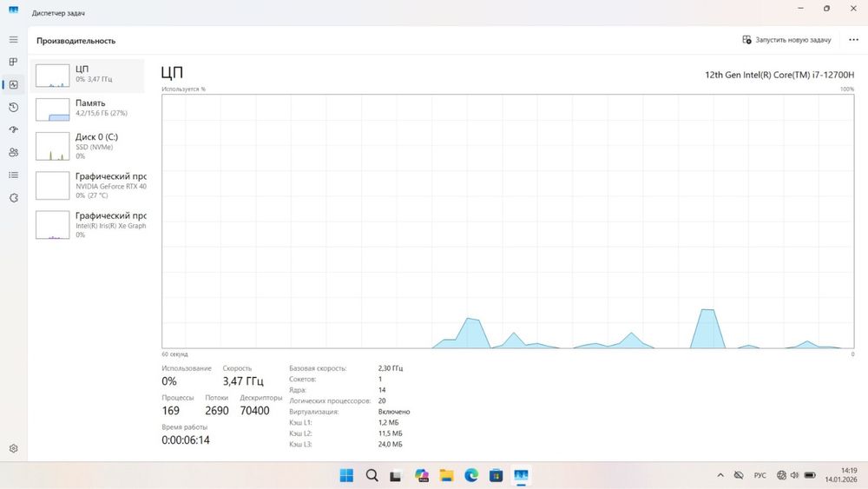This screenshot has width=868, height=489.
Task: Click the threads count 2690
Action: pos(216,410)
